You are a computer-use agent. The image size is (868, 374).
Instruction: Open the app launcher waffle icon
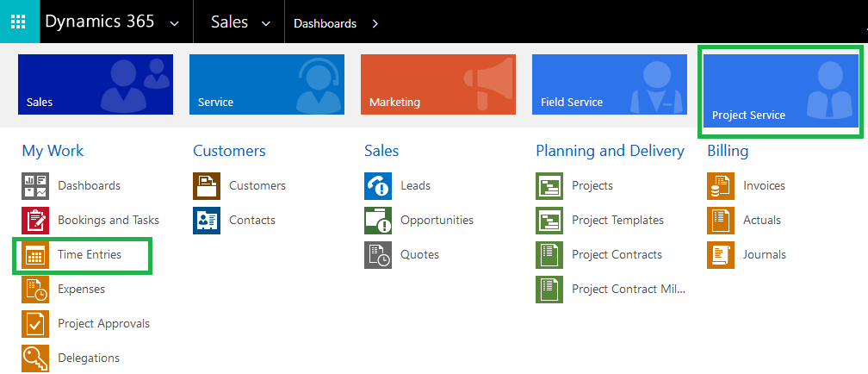[18, 22]
